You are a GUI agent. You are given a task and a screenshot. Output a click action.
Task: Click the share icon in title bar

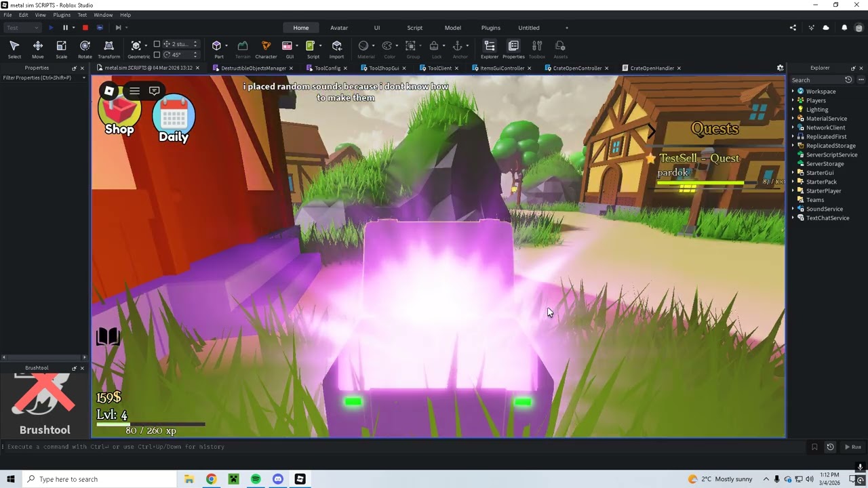(x=793, y=28)
